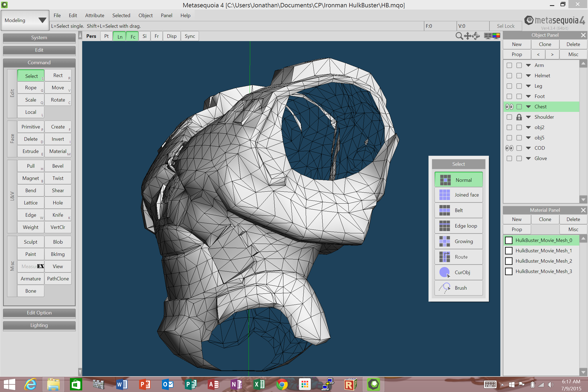Hide the COD object via eye icon
Screen dimensions: 588x392
coord(509,148)
